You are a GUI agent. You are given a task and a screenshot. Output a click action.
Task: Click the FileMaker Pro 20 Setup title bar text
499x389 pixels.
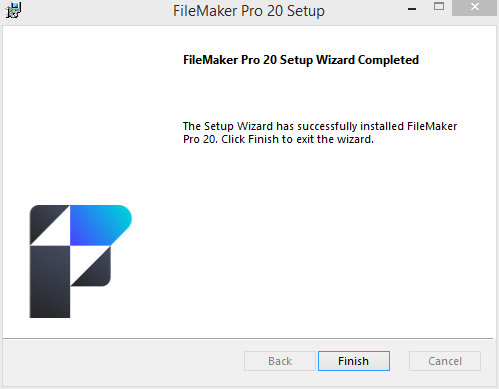[x=249, y=11]
